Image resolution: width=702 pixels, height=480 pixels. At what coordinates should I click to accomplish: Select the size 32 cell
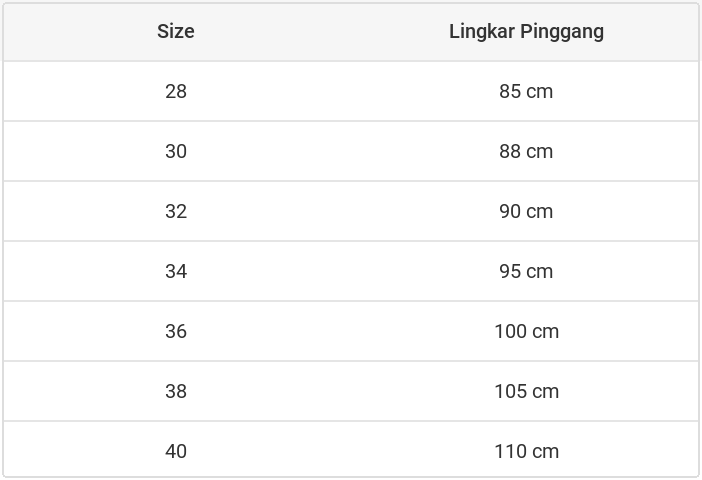(x=176, y=211)
